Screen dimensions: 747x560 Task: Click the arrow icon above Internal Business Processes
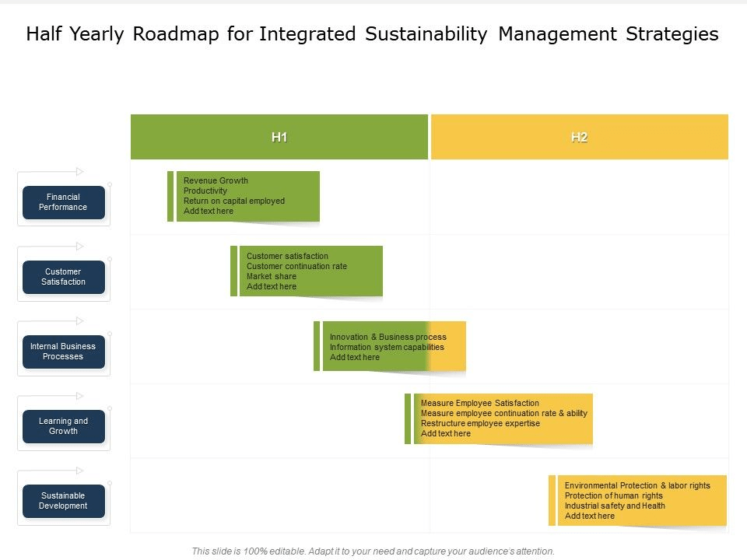coord(79,320)
